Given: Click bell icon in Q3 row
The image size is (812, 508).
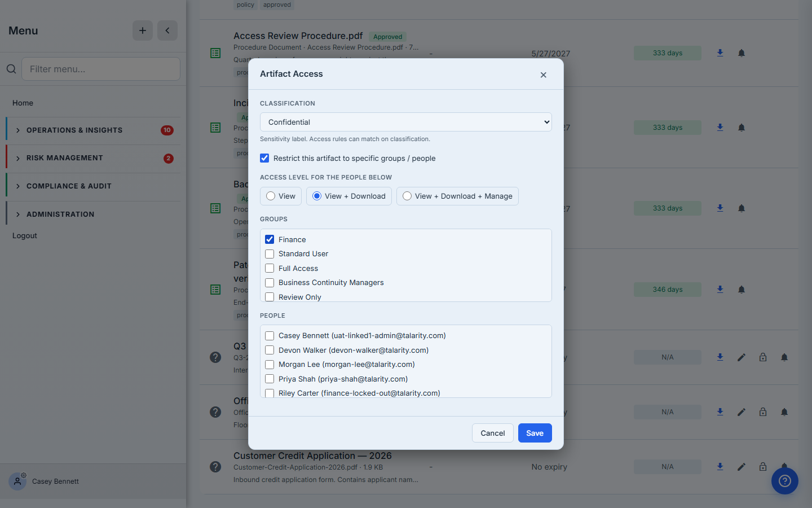Looking at the screenshot, I should [784, 357].
